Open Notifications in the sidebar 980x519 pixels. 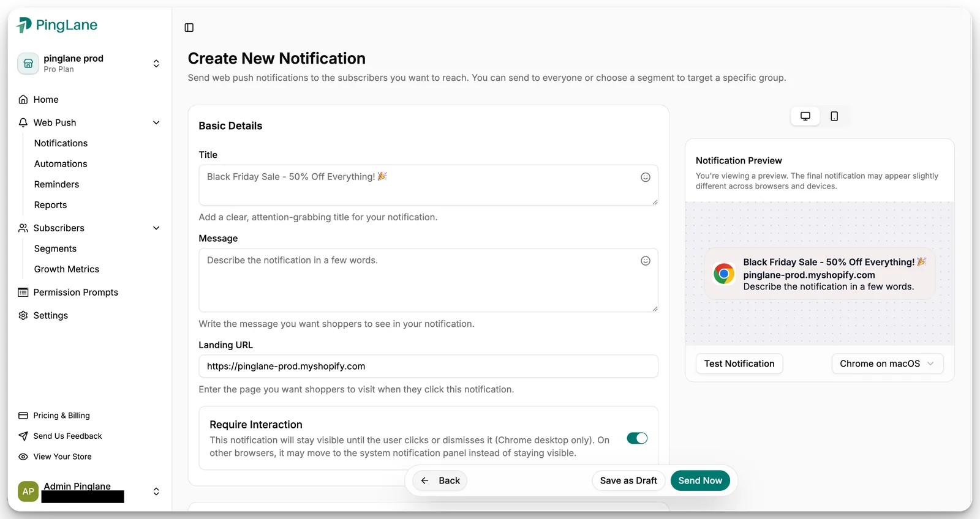(61, 143)
